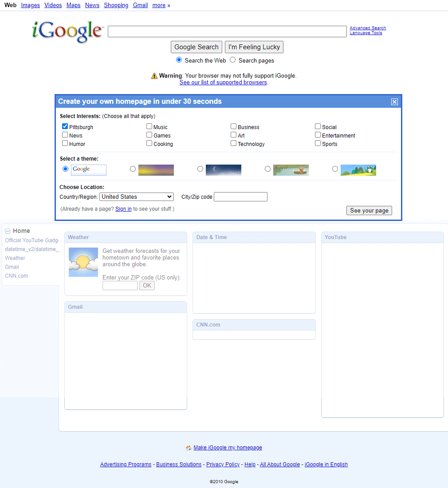Click the weather OK button

[147, 285]
